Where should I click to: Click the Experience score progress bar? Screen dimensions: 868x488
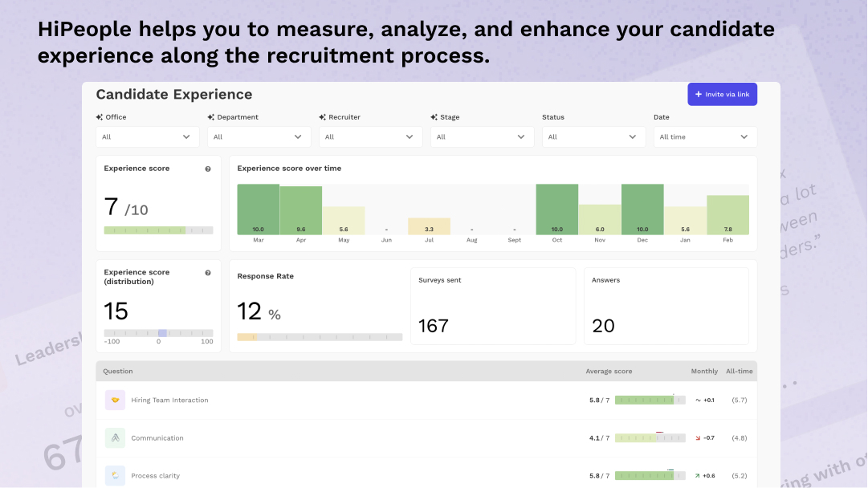158,230
